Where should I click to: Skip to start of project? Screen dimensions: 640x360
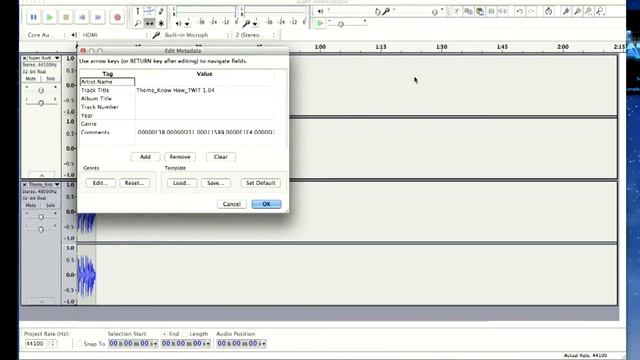click(82, 17)
